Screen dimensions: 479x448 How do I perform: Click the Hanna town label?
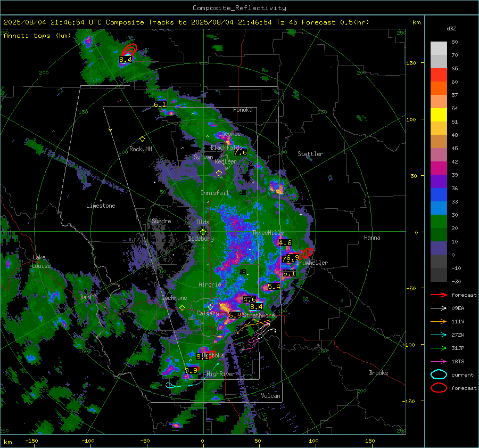click(372, 238)
